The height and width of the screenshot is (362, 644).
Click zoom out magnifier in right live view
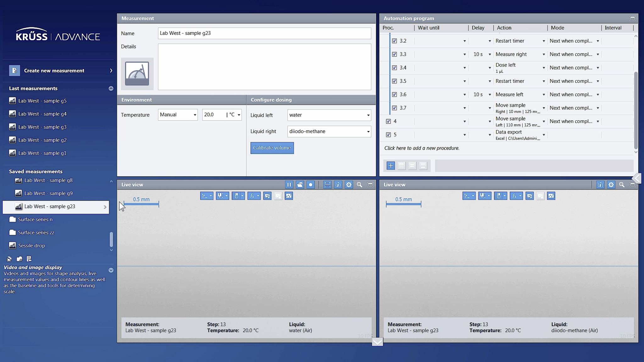(622, 185)
